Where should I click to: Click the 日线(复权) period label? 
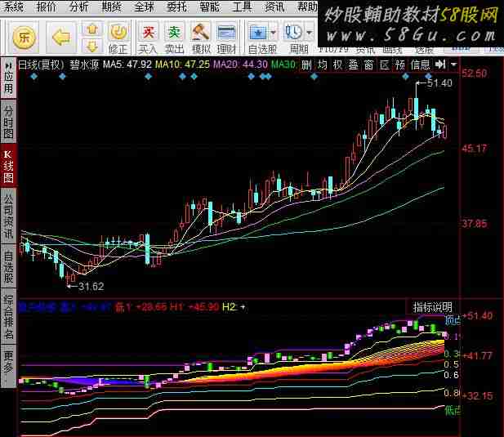click(41, 65)
